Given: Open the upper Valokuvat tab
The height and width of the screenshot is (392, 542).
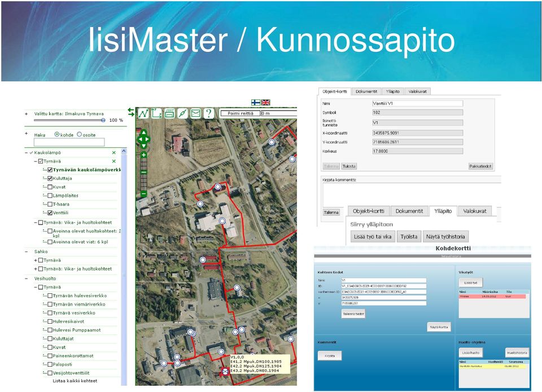Looking at the screenshot, I should 418,91.
